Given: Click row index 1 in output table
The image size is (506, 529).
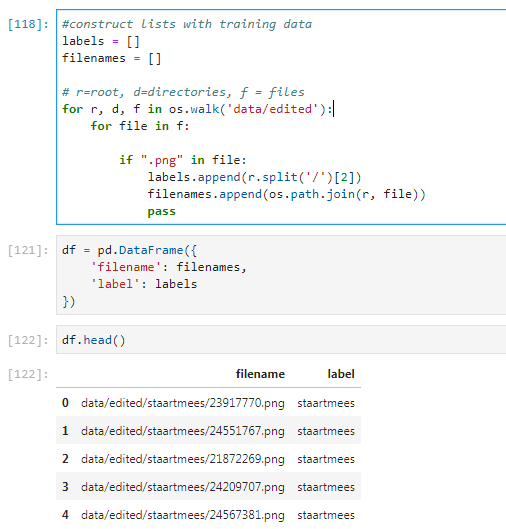Looking at the screenshot, I should click(65, 431).
